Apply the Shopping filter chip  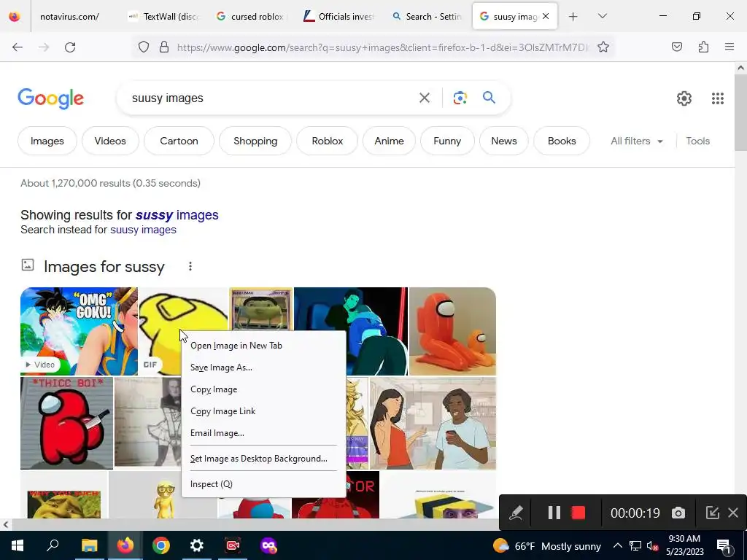pos(255,141)
